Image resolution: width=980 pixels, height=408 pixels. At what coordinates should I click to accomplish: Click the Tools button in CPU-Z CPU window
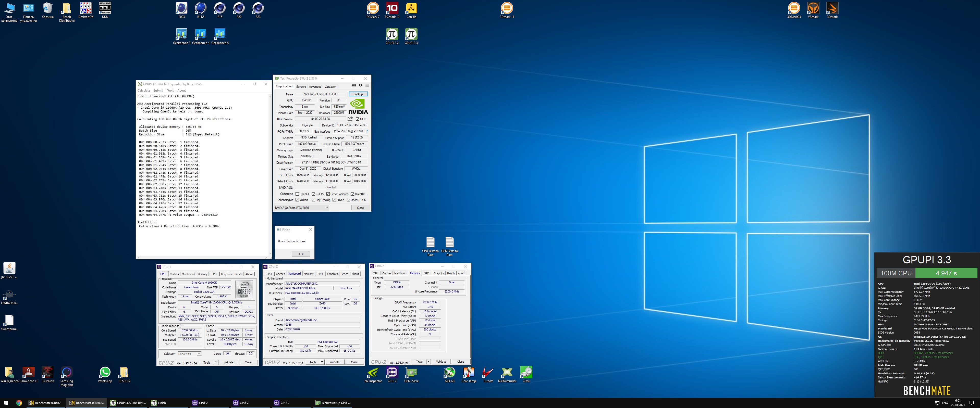pos(206,362)
